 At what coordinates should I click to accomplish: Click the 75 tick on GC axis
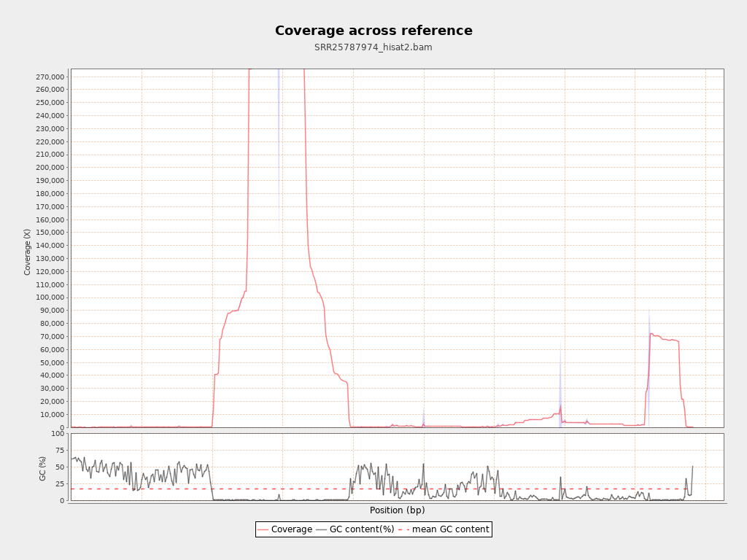[60, 451]
